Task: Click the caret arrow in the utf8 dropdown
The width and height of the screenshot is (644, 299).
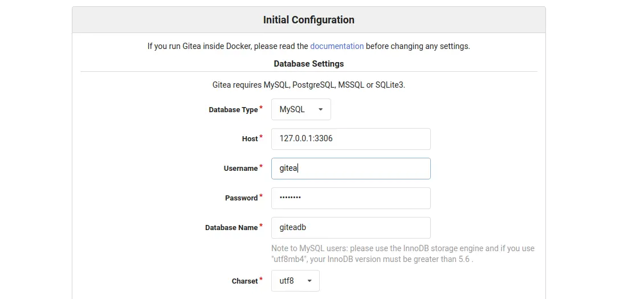Action: point(309,281)
